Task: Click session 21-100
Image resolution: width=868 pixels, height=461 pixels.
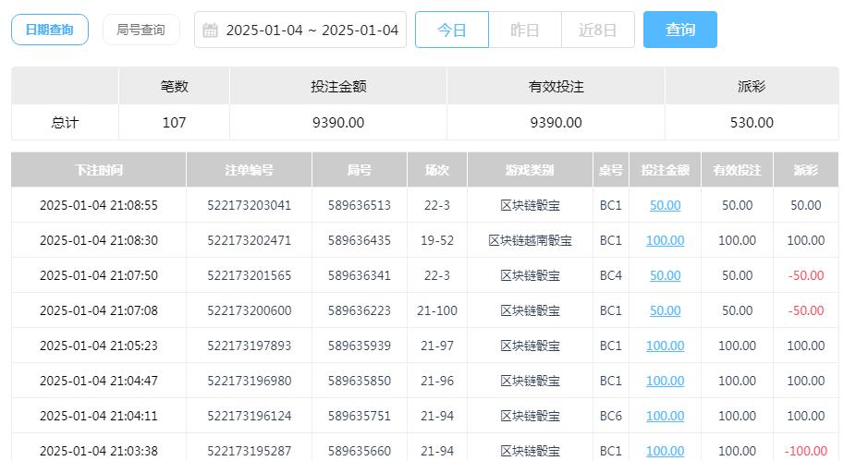Action: (x=437, y=310)
